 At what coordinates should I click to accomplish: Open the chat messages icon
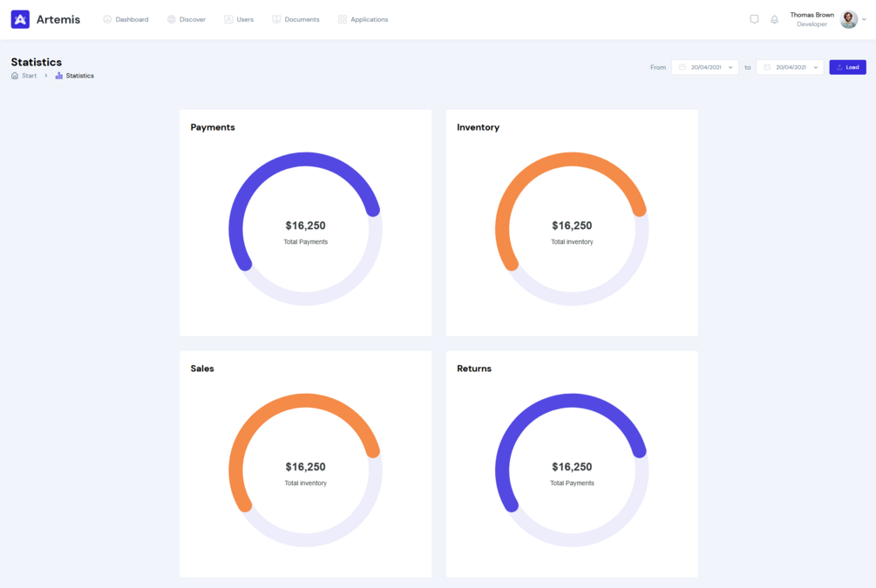tap(754, 19)
